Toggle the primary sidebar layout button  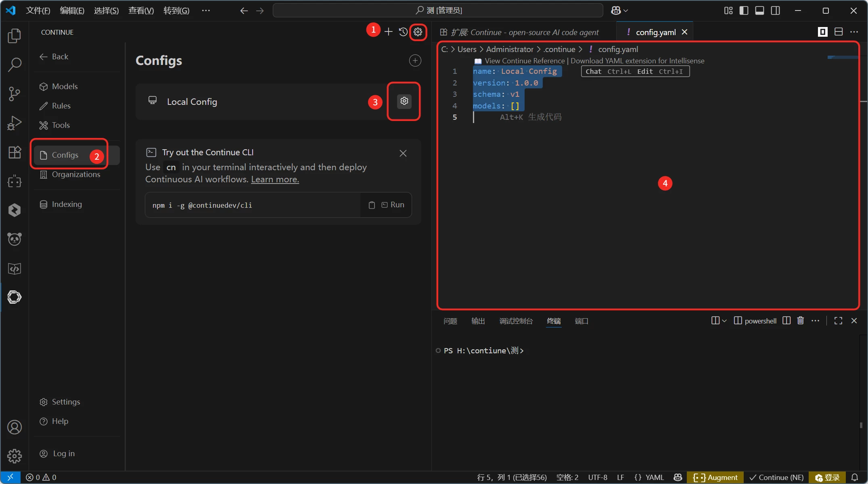point(744,10)
